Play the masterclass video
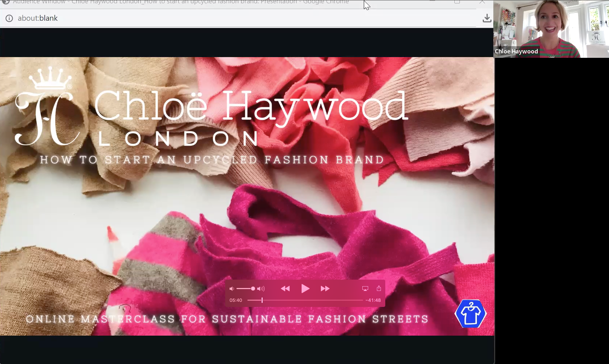Screen dimensions: 609x364 305,289
